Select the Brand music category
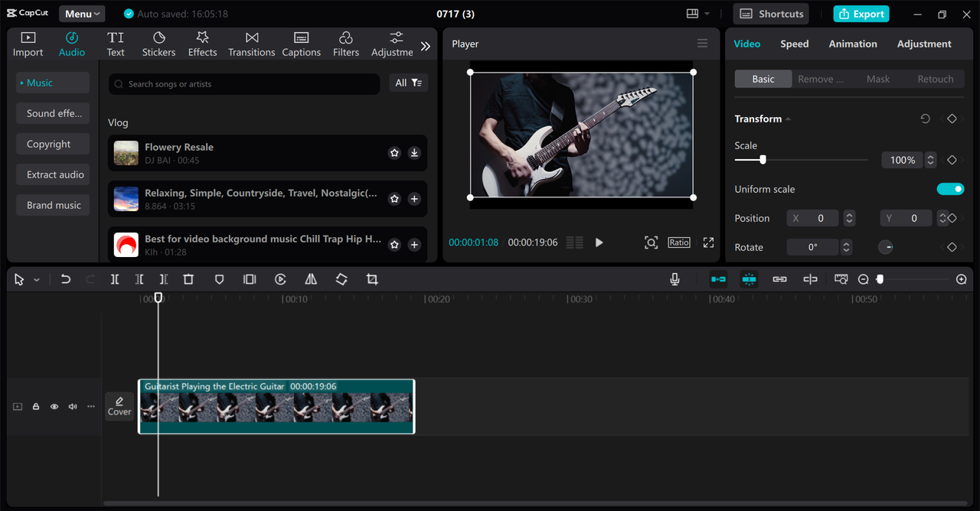 (x=53, y=205)
